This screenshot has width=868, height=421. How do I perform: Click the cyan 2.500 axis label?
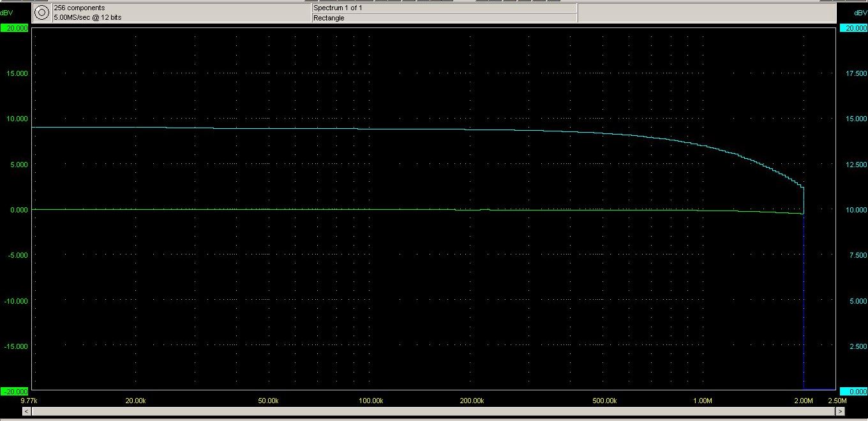click(857, 346)
